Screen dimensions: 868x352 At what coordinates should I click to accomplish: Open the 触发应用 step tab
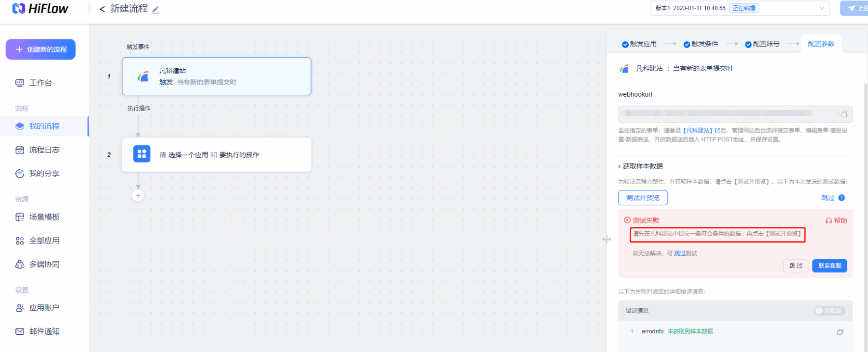(x=639, y=44)
